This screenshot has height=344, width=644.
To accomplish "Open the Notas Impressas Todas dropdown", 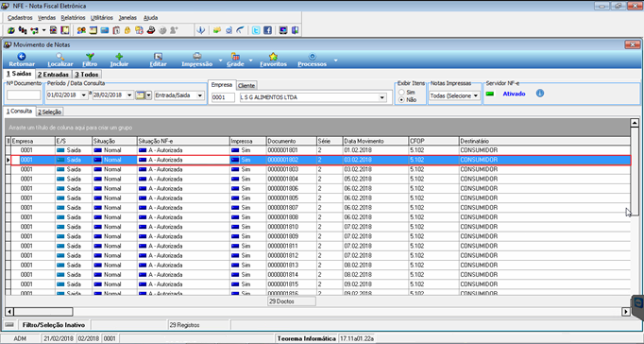I will (x=476, y=95).
